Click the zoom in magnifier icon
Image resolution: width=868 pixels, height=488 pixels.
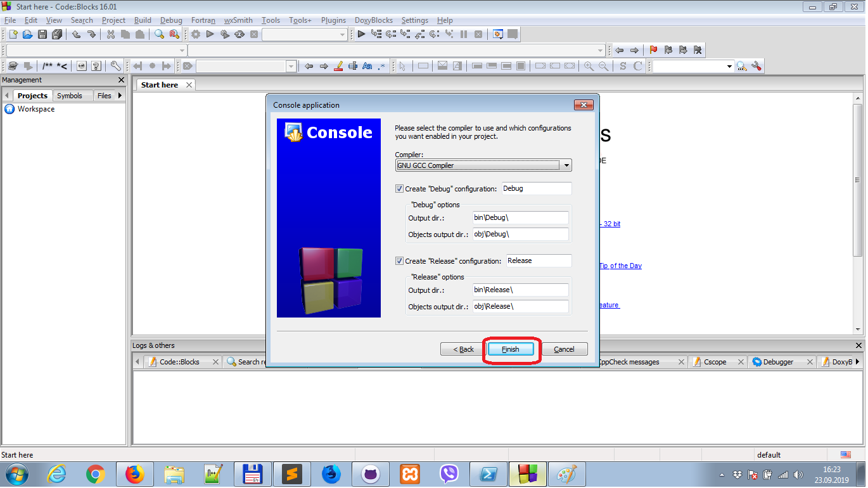click(589, 66)
